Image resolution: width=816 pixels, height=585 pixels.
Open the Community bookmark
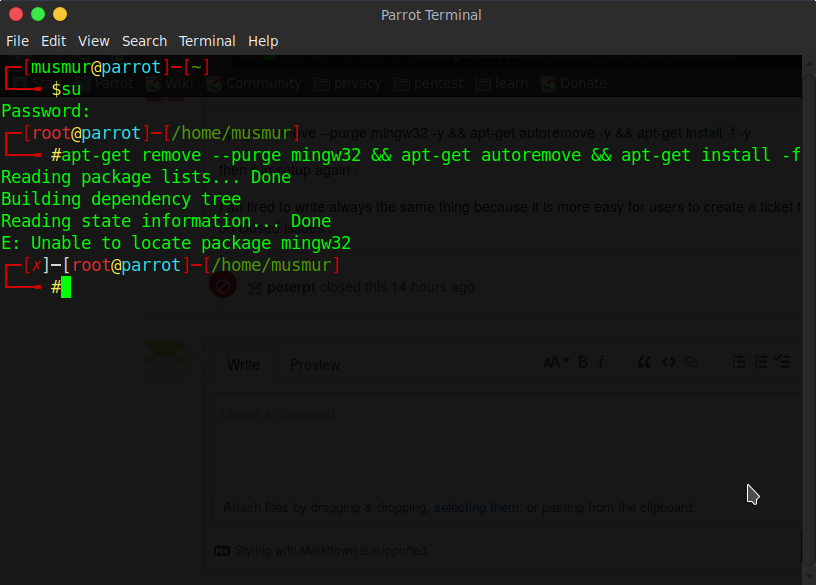tap(264, 83)
